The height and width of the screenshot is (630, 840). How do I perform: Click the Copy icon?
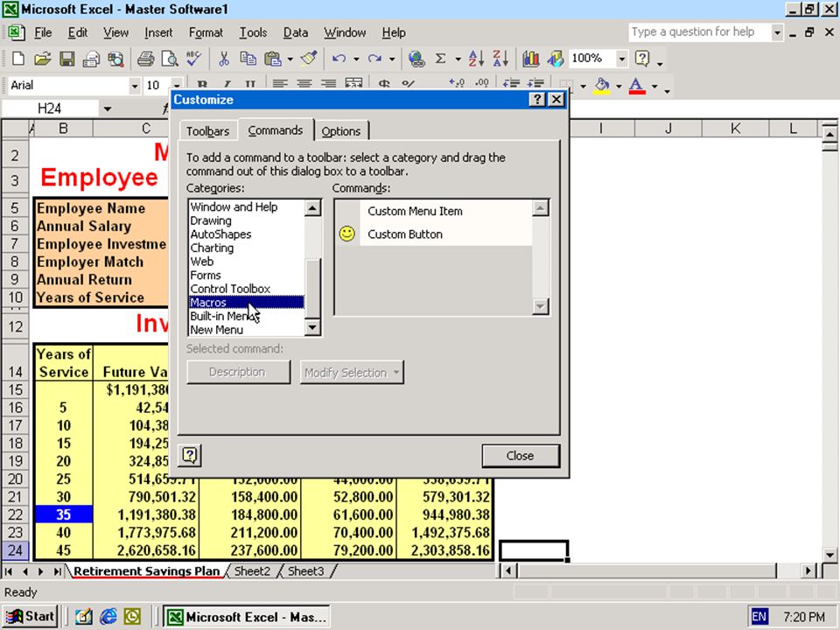[x=248, y=59]
